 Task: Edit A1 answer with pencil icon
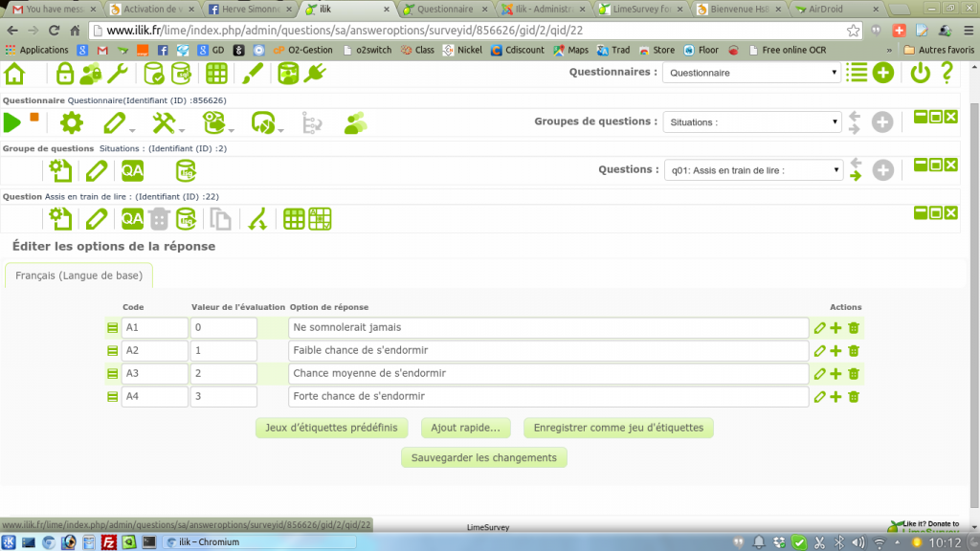coord(819,328)
